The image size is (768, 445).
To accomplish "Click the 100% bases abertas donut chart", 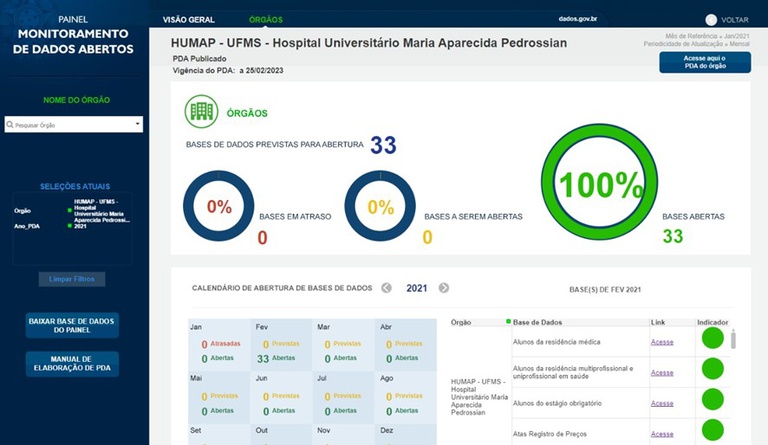I will (x=600, y=186).
